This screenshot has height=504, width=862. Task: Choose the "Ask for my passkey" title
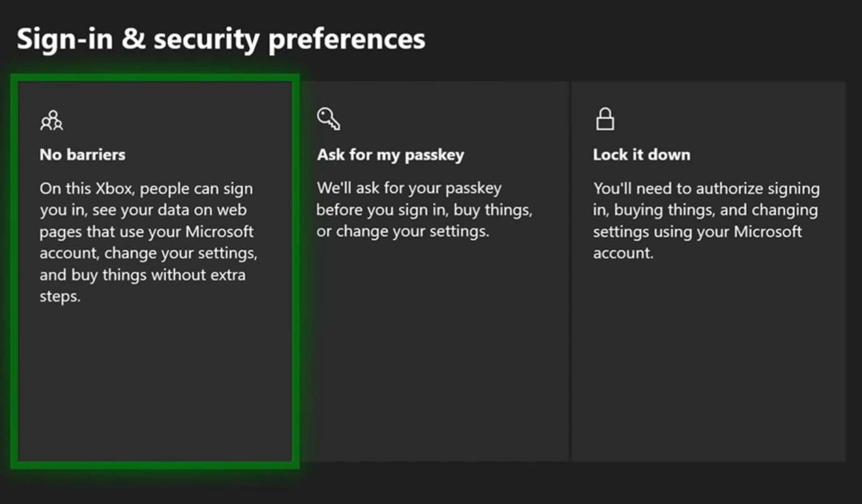click(x=390, y=155)
